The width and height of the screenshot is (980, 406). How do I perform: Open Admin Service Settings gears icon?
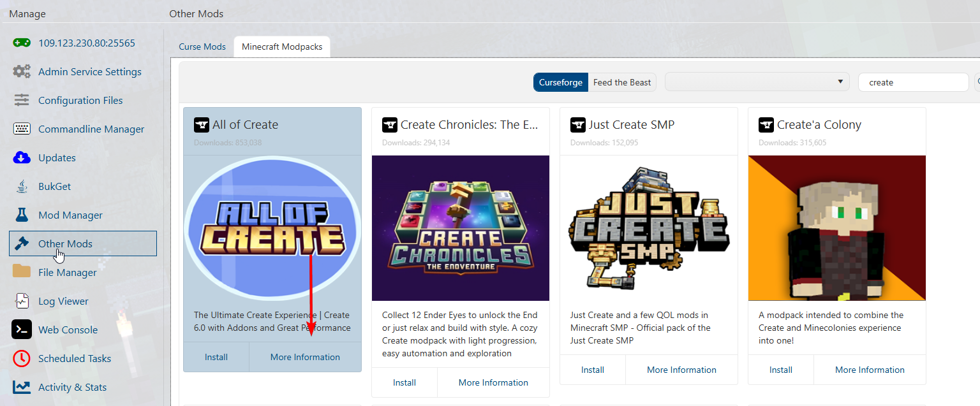[x=22, y=71]
